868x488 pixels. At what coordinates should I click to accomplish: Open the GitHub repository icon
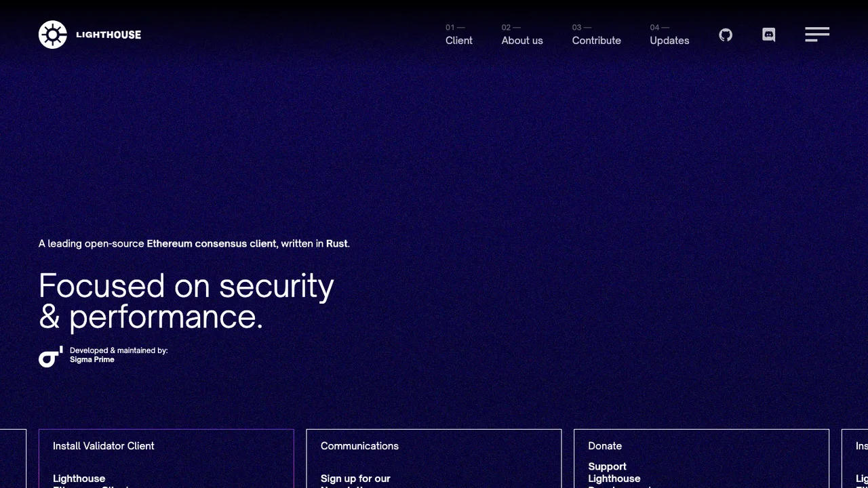726,35
